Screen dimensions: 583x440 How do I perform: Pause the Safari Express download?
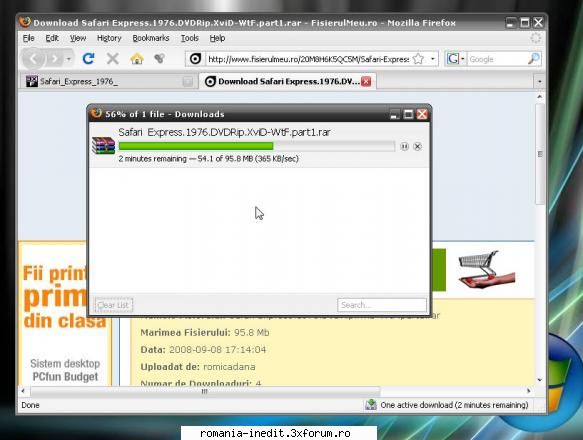click(404, 147)
